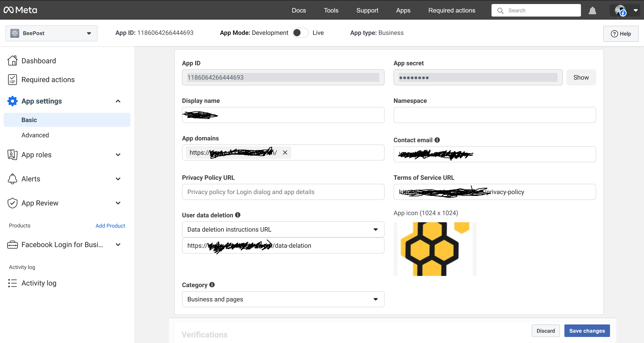This screenshot has height=343, width=644.
Task: Click Add Product link
Action: click(x=110, y=226)
